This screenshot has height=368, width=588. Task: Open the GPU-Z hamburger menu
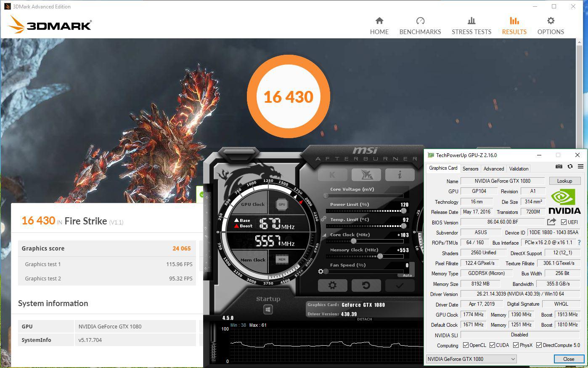pyautogui.click(x=580, y=167)
